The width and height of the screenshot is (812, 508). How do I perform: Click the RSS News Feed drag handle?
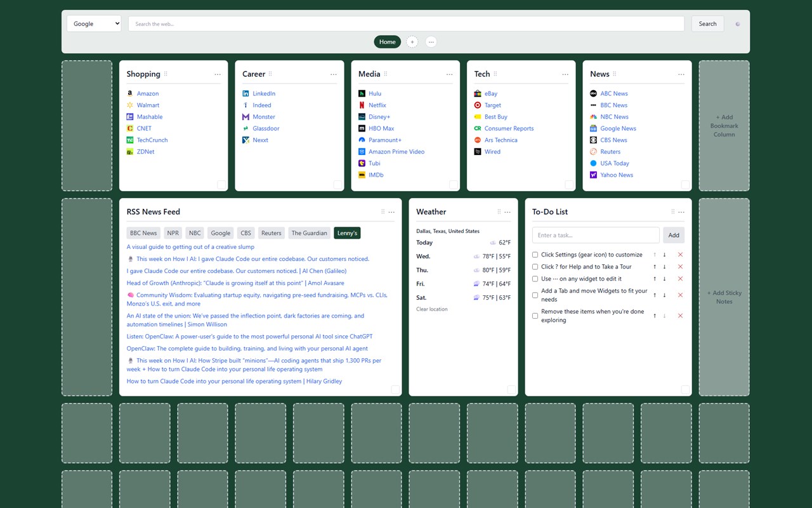click(383, 212)
